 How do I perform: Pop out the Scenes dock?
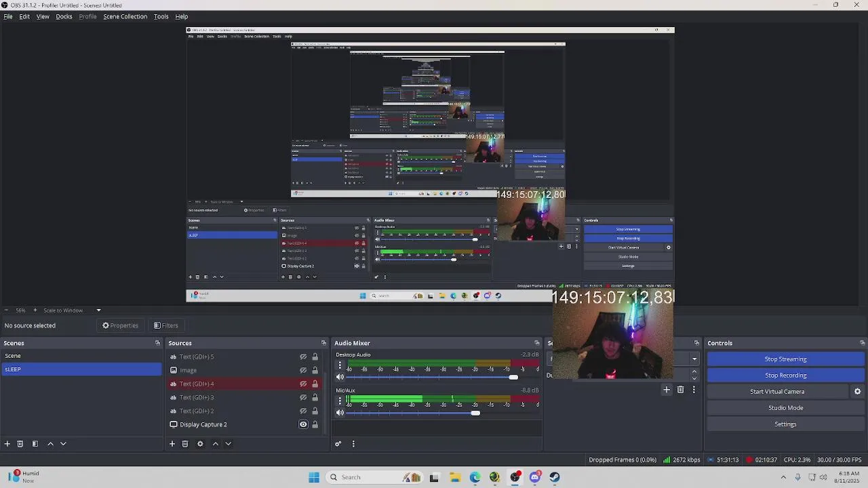pos(157,343)
